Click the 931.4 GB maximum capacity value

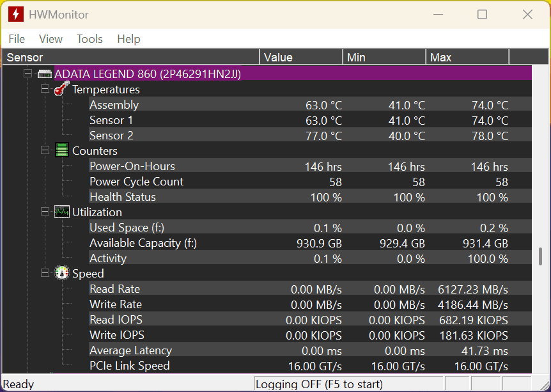pyautogui.click(x=485, y=243)
